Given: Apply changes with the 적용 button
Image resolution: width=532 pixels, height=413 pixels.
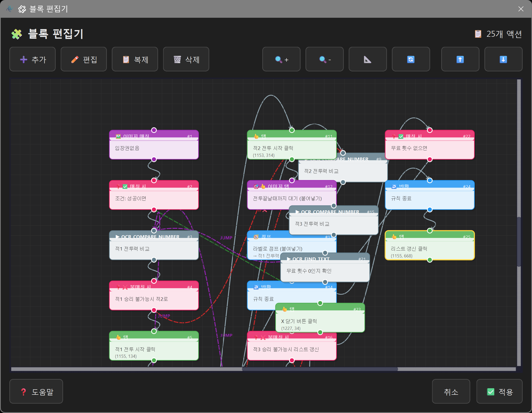Looking at the screenshot, I should 499,392.
